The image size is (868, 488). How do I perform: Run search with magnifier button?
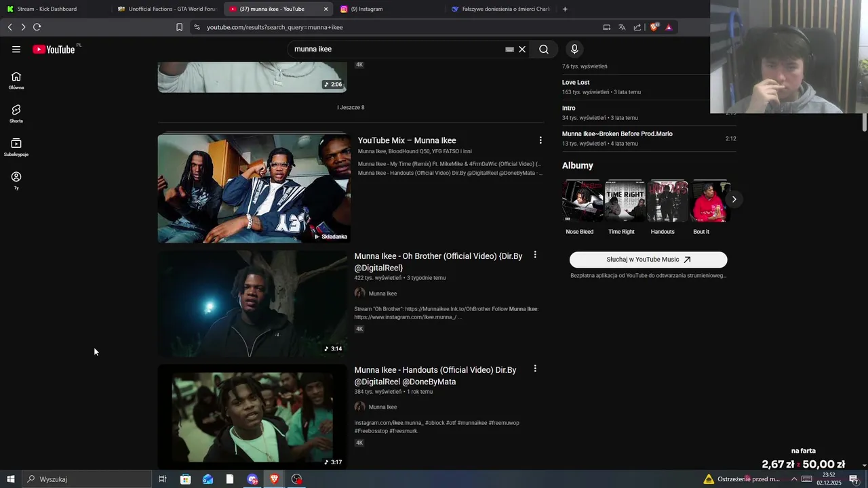coord(544,49)
